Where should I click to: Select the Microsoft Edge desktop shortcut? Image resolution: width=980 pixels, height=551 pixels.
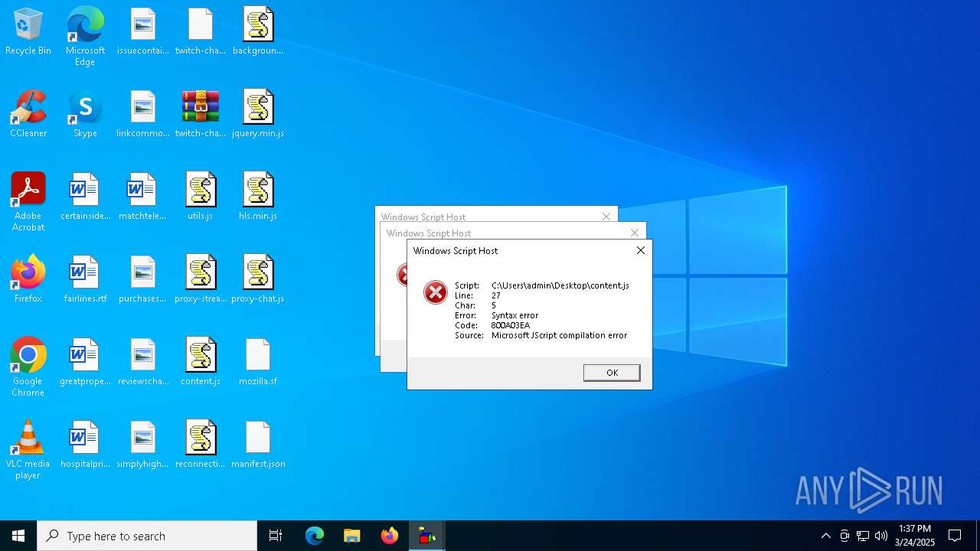point(85,37)
